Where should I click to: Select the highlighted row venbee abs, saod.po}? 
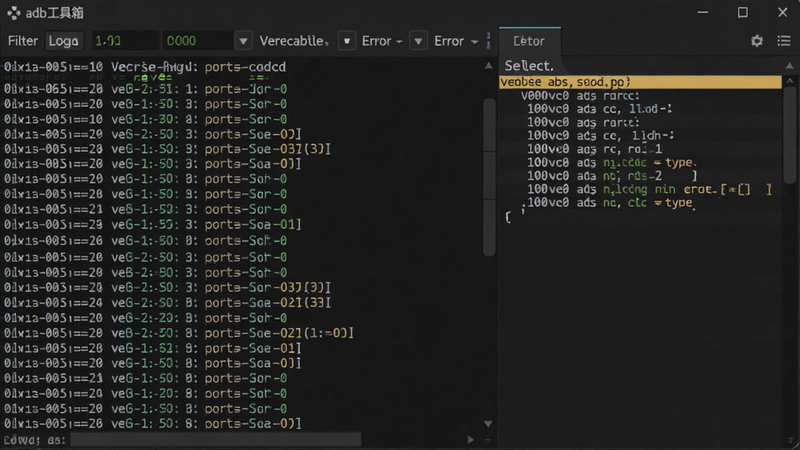[640, 82]
